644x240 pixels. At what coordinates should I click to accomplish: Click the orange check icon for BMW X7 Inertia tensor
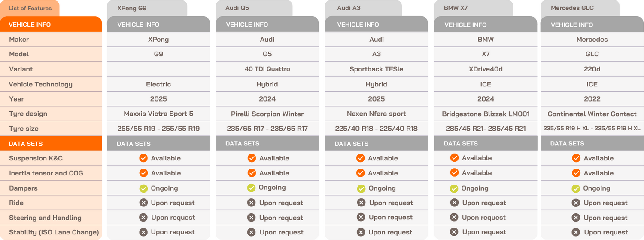pos(454,172)
